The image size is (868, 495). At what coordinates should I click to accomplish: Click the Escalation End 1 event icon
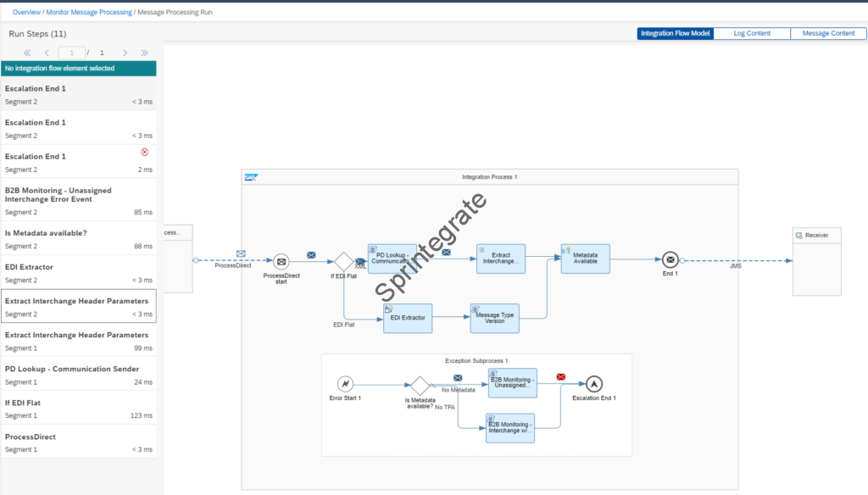tap(593, 384)
